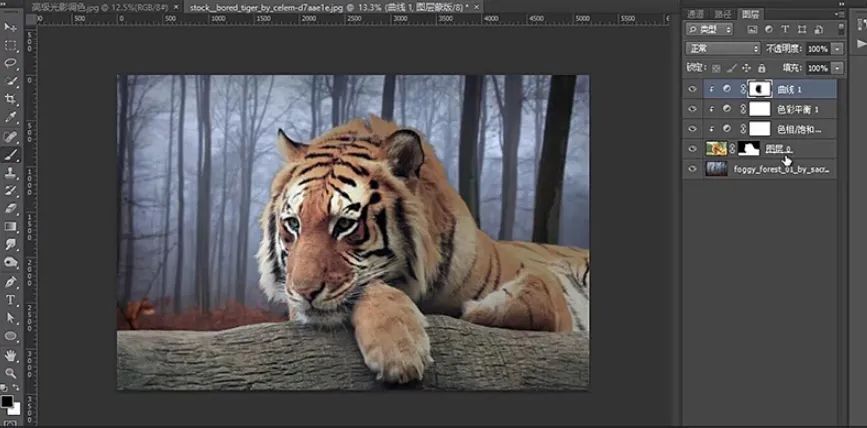Click the 图层 0 layer mask thumbnail
Image resolution: width=867 pixels, height=428 pixels.
pyautogui.click(x=749, y=149)
